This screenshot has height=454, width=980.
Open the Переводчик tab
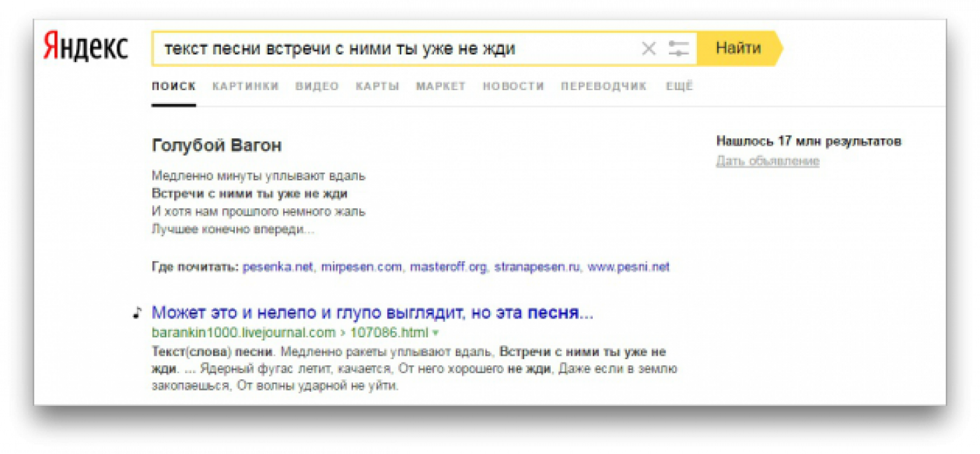604,87
